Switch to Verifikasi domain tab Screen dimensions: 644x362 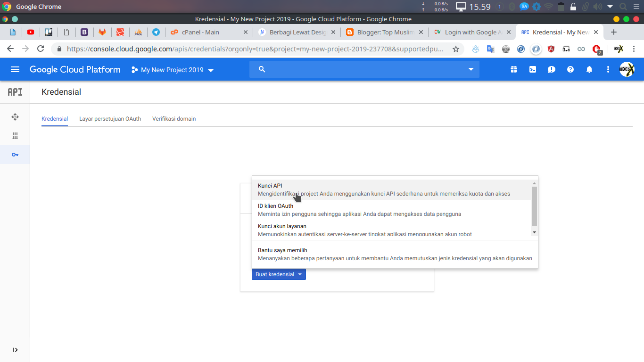coord(174,119)
